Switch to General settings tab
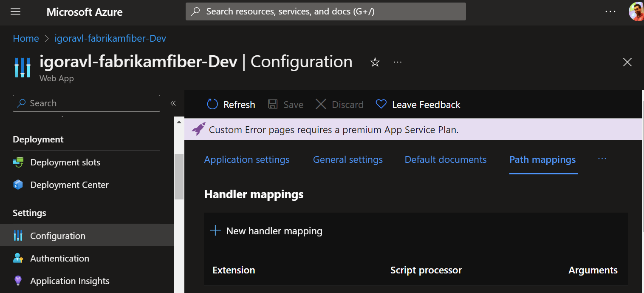644x293 pixels. point(348,160)
